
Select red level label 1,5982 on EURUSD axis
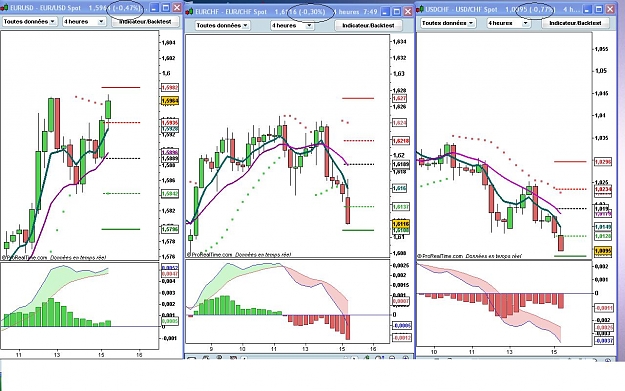tap(170, 87)
